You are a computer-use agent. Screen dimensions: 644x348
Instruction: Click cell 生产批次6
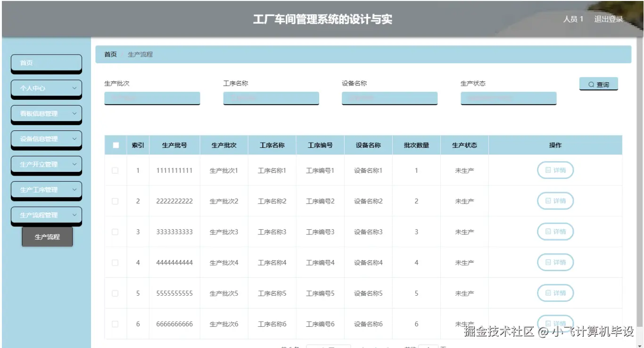(x=224, y=324)
